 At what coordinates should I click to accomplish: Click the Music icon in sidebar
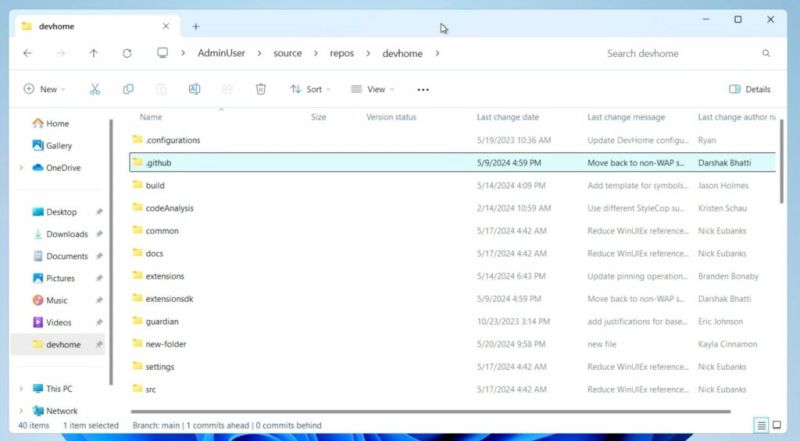[x=38, y=300]
